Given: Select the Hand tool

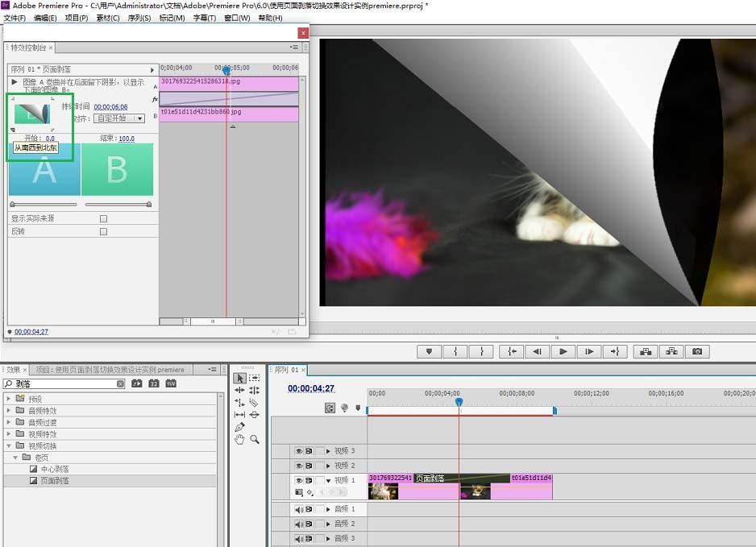Looking at the screenshot, I should tap(239, 440).
